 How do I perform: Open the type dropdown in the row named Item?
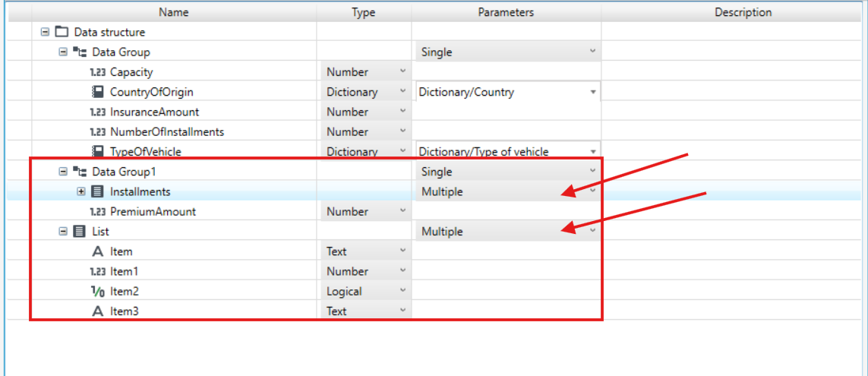[x=366, y=251]
